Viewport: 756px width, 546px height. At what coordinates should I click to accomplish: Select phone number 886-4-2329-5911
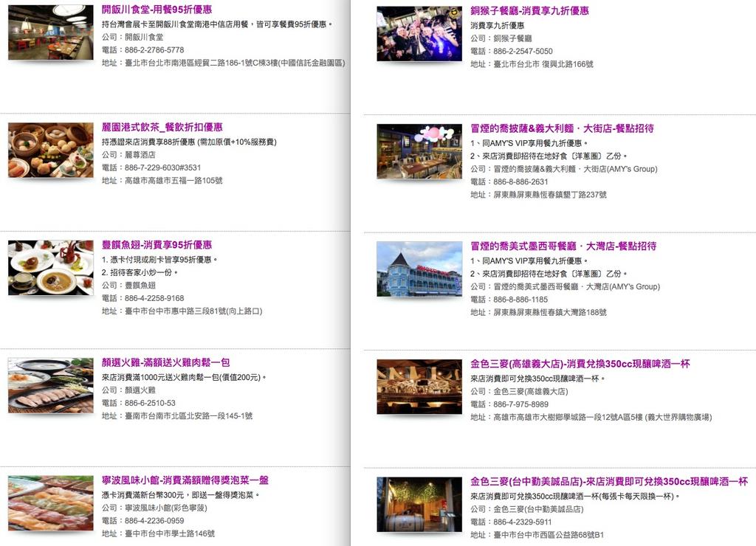[523, 522]
